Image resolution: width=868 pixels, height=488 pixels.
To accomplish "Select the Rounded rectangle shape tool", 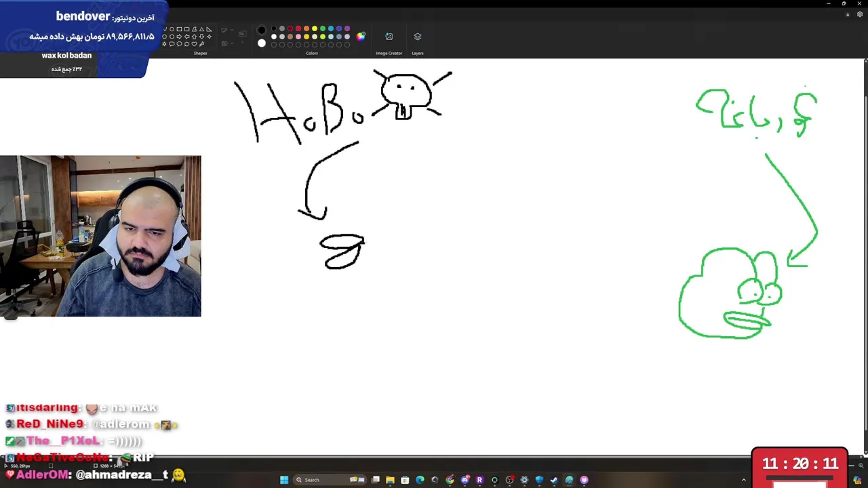I will 186,29.
